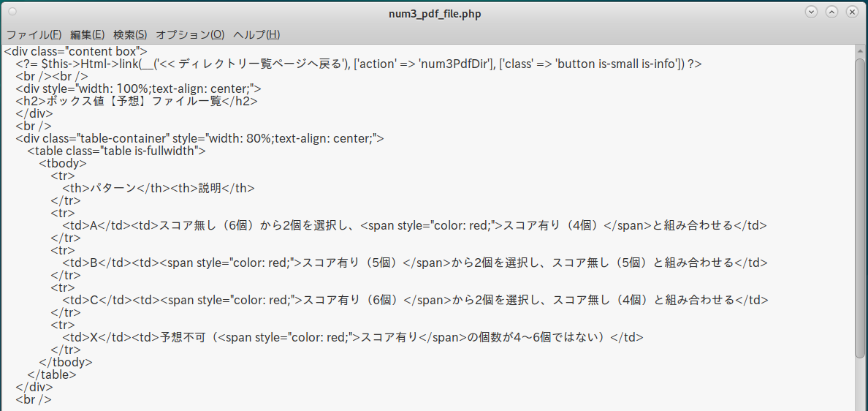The height and width of the screenshot is (411, 868).
Task: Click the empty scrollbar track below the thumb
Action: point(860,385)
